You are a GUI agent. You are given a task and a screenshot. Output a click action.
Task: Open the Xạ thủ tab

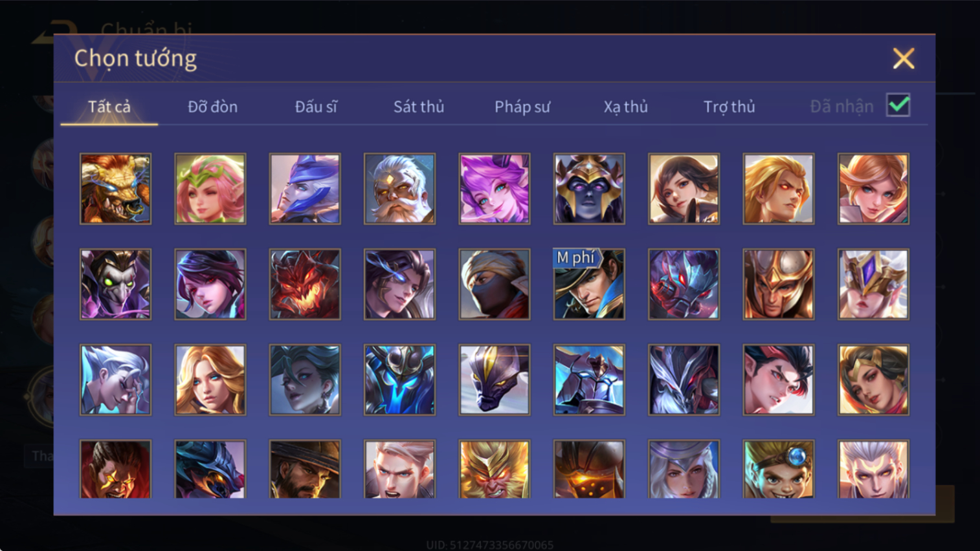pos(626,107)
